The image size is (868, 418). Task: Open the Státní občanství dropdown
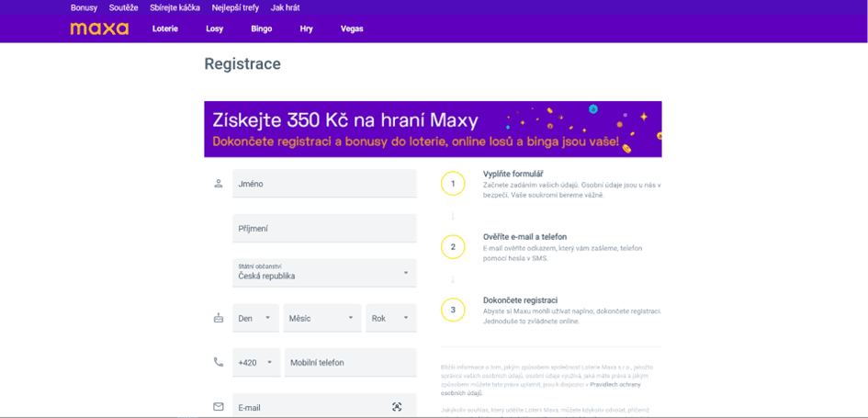(324, 273)
